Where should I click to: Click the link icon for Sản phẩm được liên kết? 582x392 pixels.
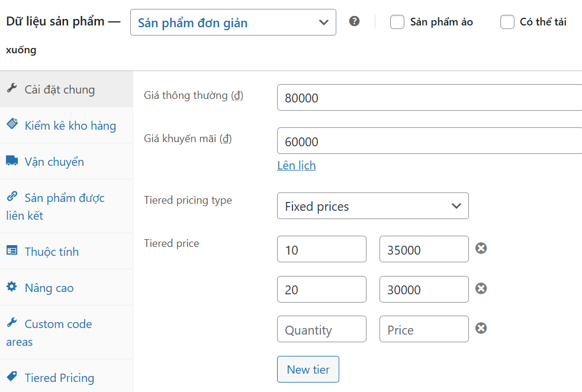pos(11,197)
